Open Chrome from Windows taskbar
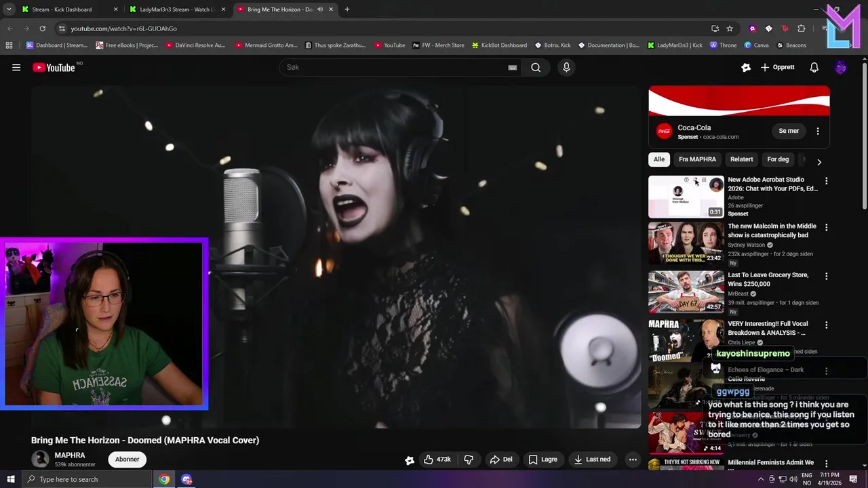 click(x=164, y=479)
